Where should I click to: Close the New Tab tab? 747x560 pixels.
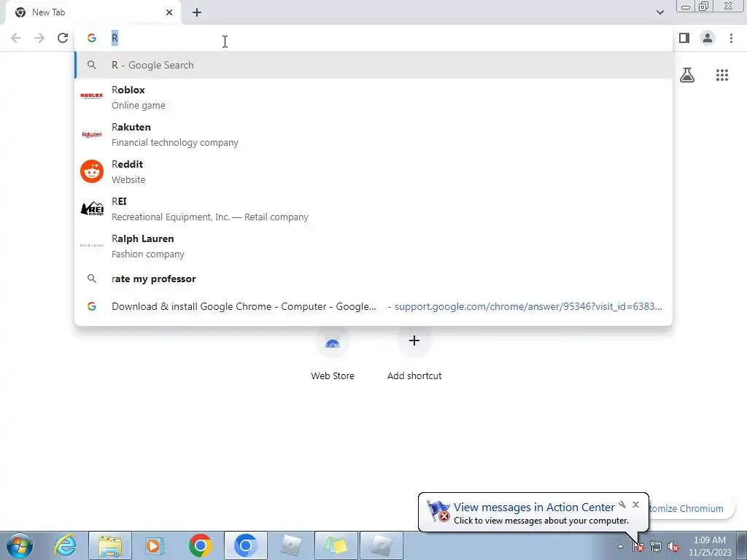coord(169,12)
